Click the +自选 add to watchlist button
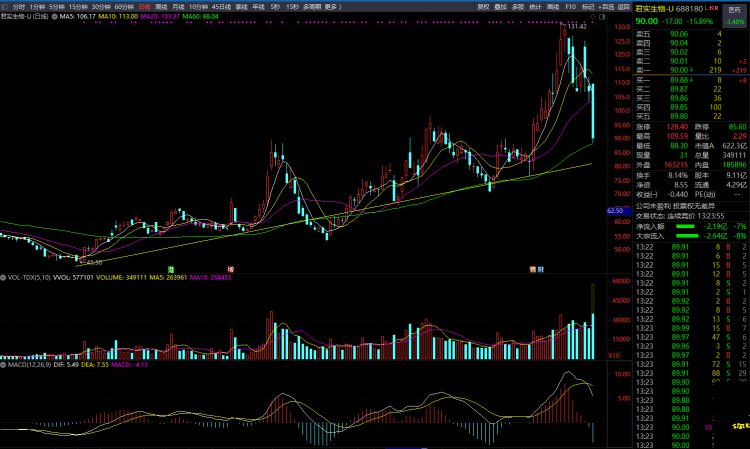This screenshot has height=449, width=750. pos(608,7)
